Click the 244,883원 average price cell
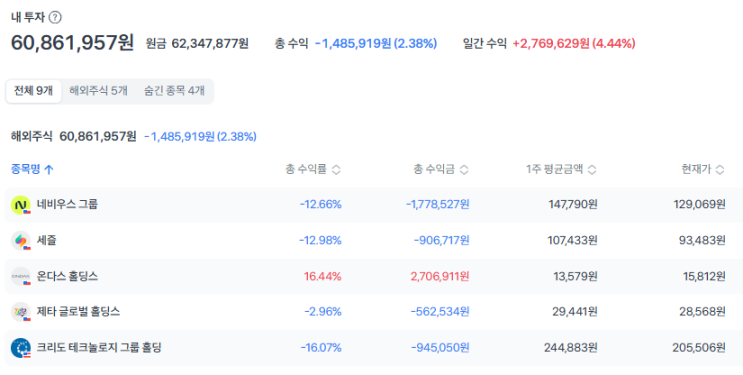Viewport: 743px width, 375px height. click(571, 348)
